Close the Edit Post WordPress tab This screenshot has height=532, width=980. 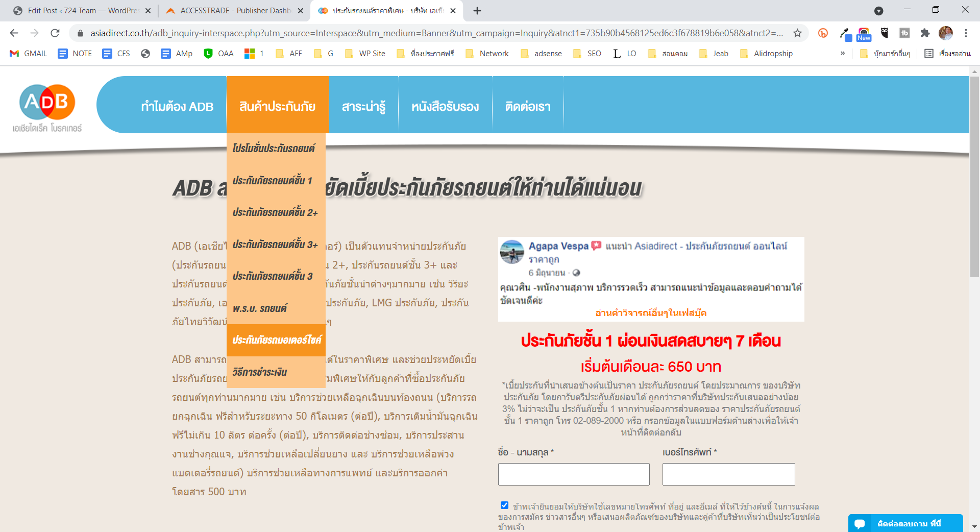[148, 11]
